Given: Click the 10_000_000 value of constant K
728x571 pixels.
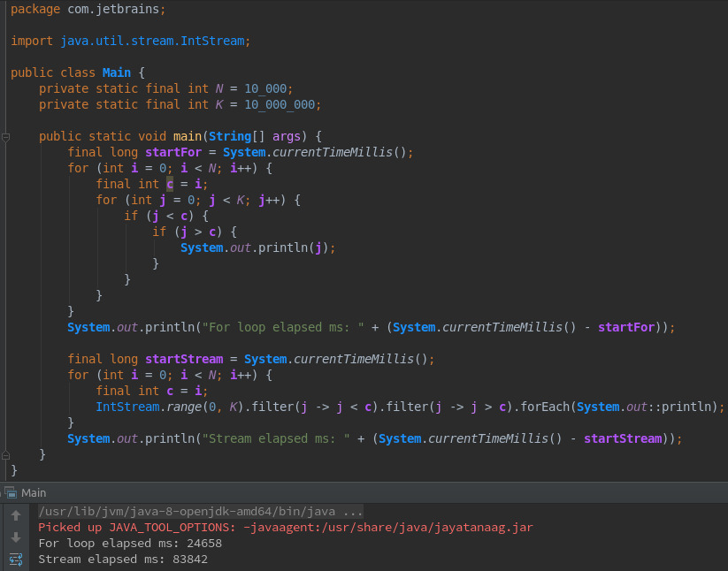Looking at the screenshot, I should tap(282, 104).
